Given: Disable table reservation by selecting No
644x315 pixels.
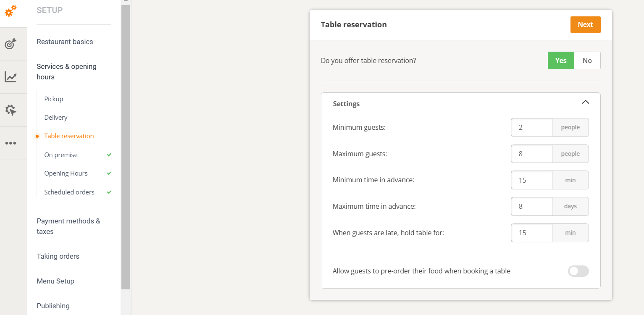Looking at the screenshot, I should [x=587, y=60].
